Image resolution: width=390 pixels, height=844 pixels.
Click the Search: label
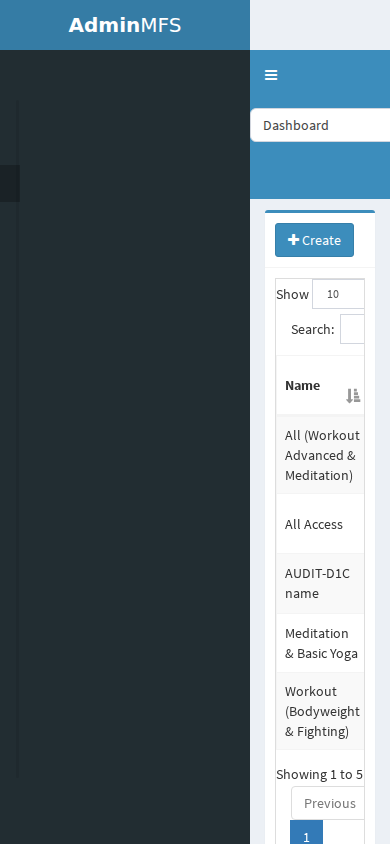point(313,329)
